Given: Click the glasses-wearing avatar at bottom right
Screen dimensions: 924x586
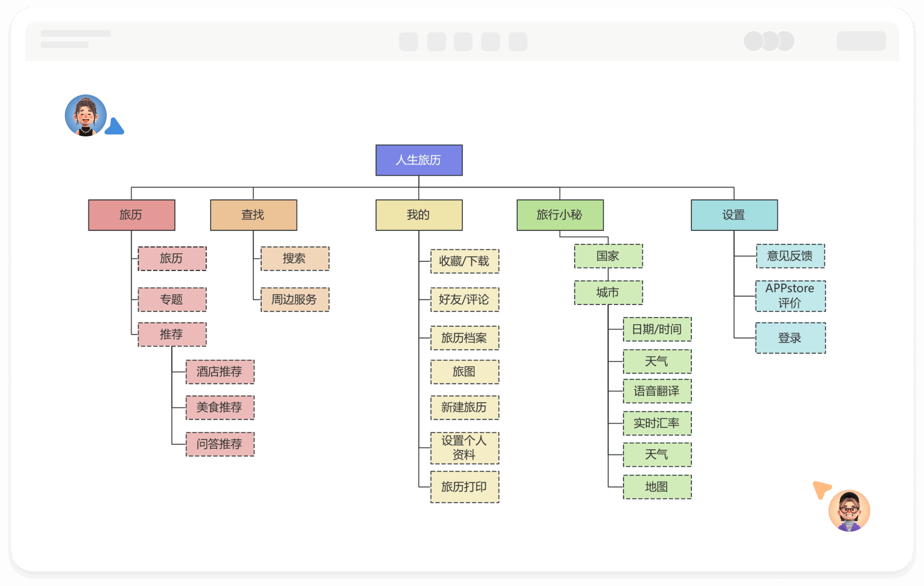Looking at the screenshot, I should coord(849,511).
